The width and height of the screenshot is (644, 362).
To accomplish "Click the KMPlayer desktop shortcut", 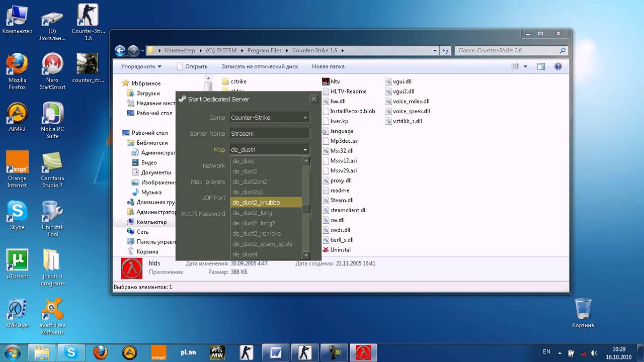I will tap(17, 313).
